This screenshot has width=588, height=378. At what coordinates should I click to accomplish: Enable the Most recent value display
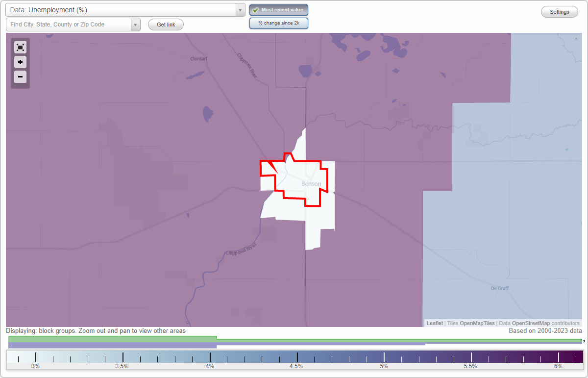pos(278,9)
